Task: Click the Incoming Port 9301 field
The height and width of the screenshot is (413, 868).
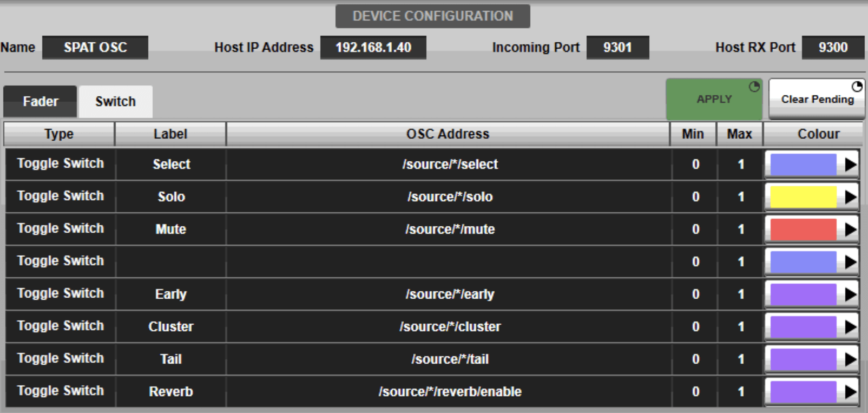Action: (x=617, y=48)
